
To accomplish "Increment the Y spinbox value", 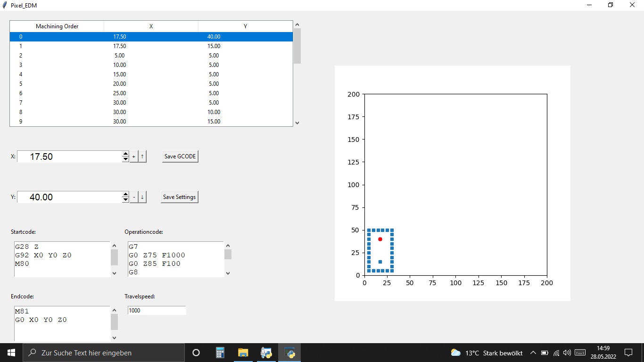I will [x=125, y=194].
